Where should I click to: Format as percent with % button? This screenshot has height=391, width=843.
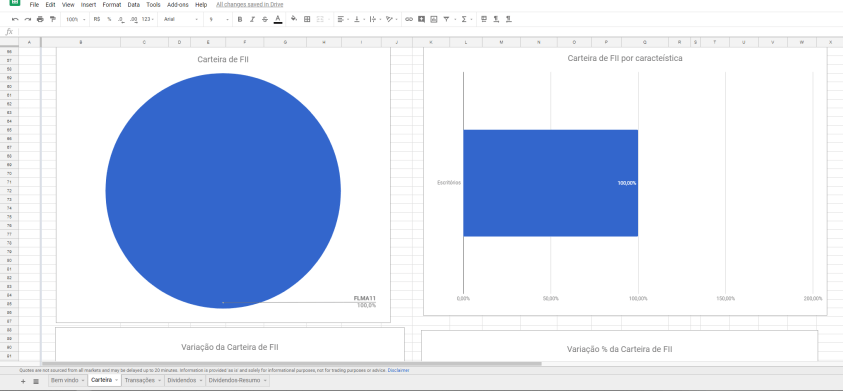point(109,19)
